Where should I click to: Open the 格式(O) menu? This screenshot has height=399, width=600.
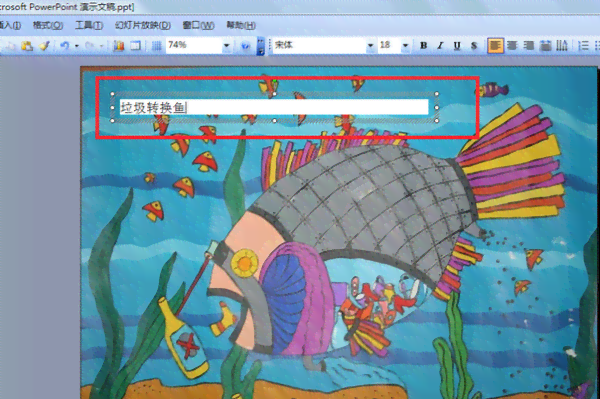point(48,25)
